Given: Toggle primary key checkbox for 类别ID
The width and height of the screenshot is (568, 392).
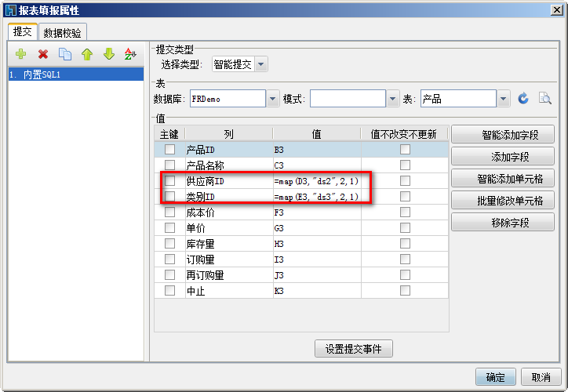Looking at the screenshot, I should tap(169, 197).
